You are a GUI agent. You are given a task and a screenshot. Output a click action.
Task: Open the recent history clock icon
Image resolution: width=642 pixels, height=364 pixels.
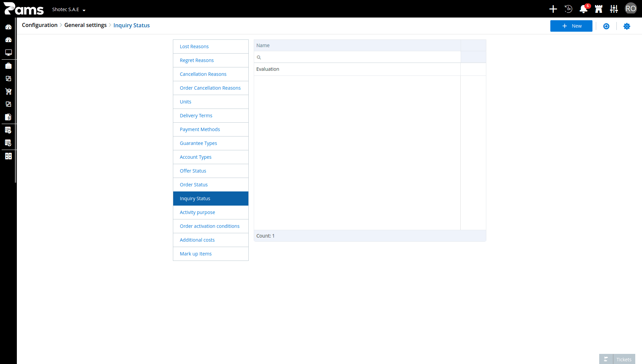(x=568, y=9)
